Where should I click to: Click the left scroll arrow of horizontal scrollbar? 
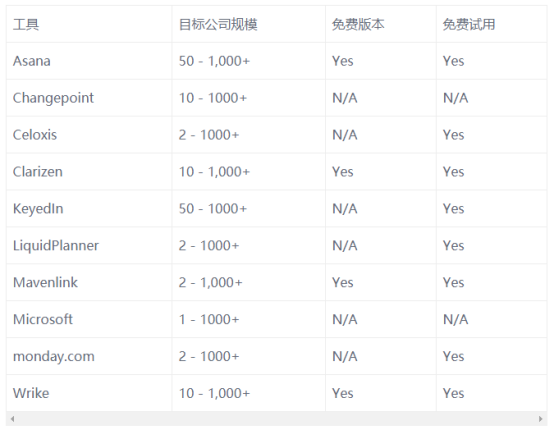(12, 419)
